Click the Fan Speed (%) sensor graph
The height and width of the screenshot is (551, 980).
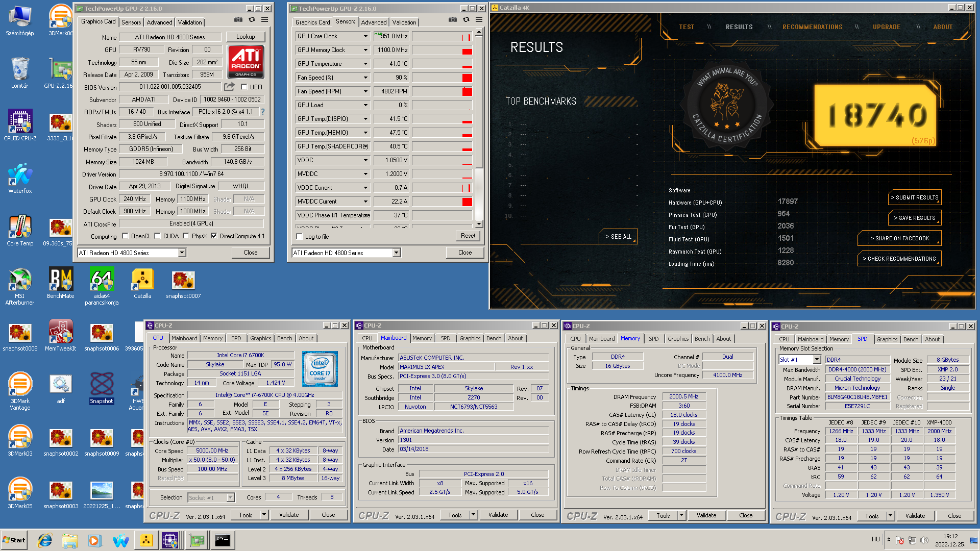click(x=442, y=78)
